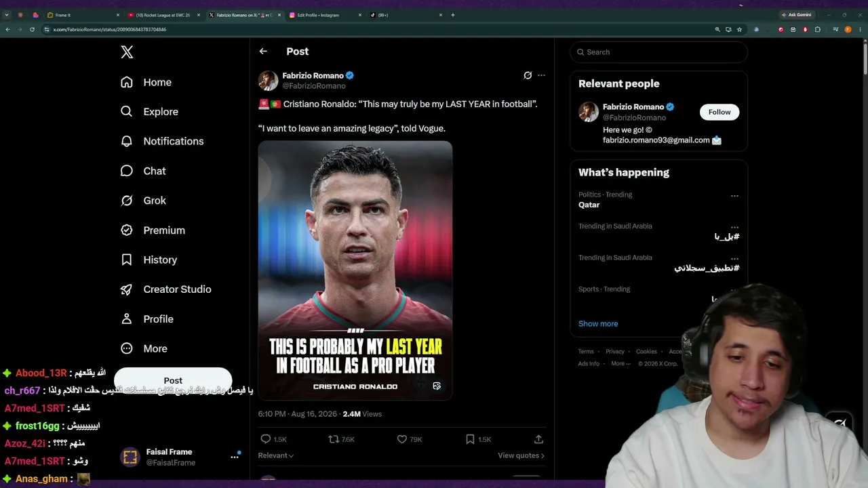868x488 pixels.
Task: Open Notifications in the sidebar
Action: (161, 141)
